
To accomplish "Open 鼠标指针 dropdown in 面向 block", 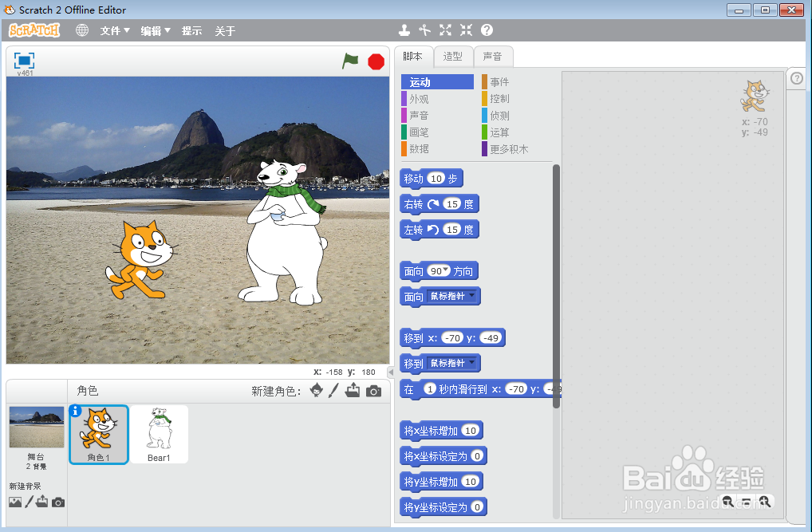I will (452, 296).
